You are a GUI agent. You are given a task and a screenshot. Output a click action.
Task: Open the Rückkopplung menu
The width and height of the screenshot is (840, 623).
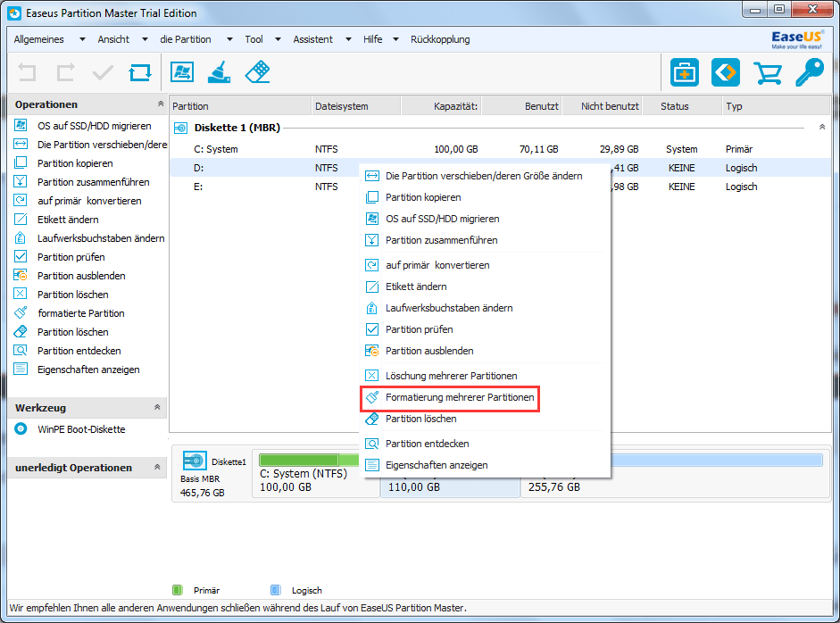[x=440, y=39]
